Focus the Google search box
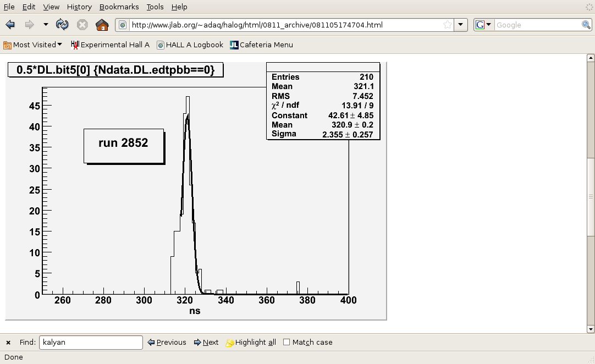Screen dimensions: 595x364 coord(538,25)
